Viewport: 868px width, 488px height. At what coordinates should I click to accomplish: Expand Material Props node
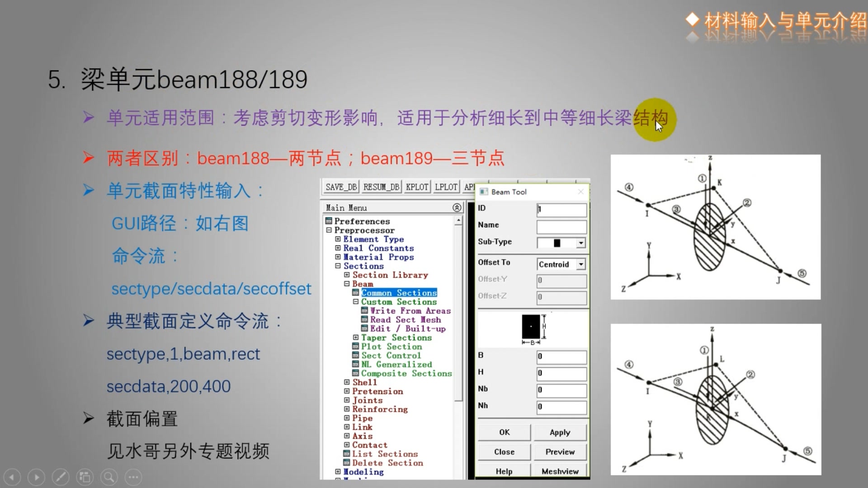pos(338,257)
